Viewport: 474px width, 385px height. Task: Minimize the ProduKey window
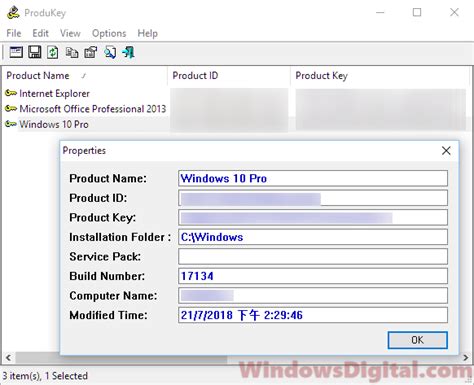(x=380, y=12)
